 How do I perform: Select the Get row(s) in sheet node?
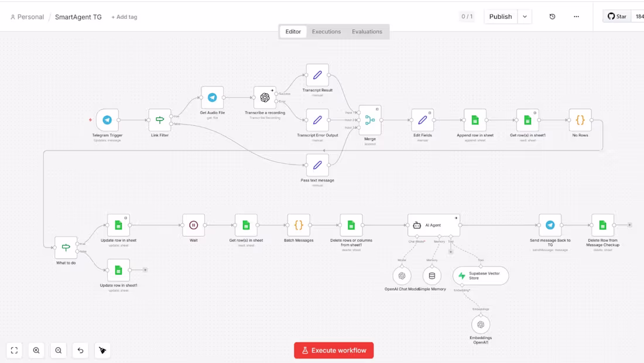click(x=246, y=225)
